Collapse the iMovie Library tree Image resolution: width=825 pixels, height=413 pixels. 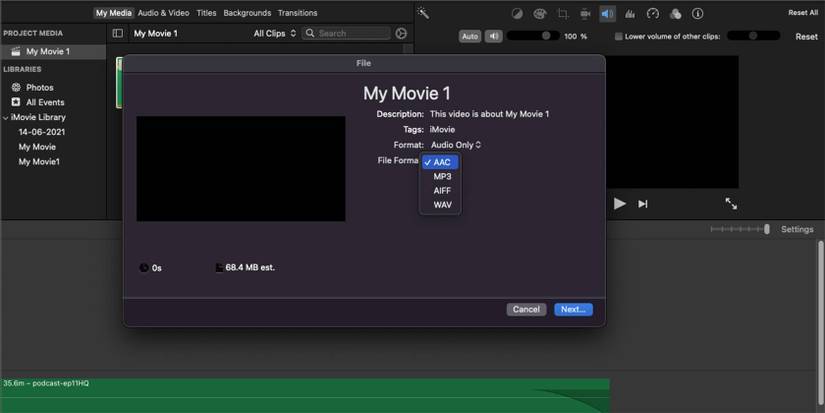(5, 117)
